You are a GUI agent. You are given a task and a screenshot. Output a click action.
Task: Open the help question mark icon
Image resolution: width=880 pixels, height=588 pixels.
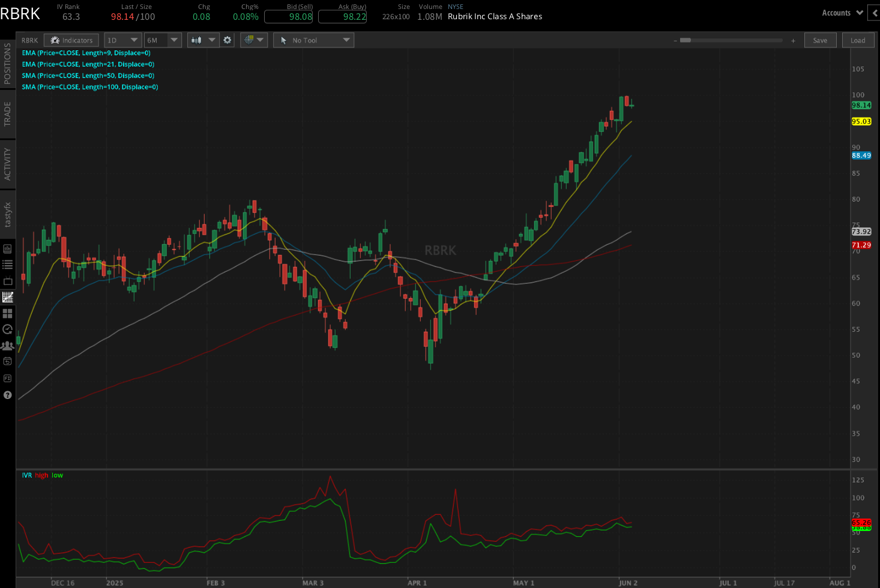[8, 395]
